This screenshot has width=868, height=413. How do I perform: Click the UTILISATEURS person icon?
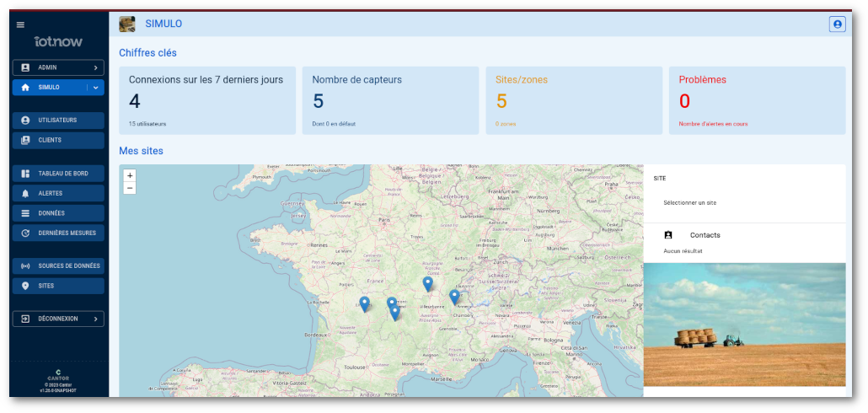point(25,121)
